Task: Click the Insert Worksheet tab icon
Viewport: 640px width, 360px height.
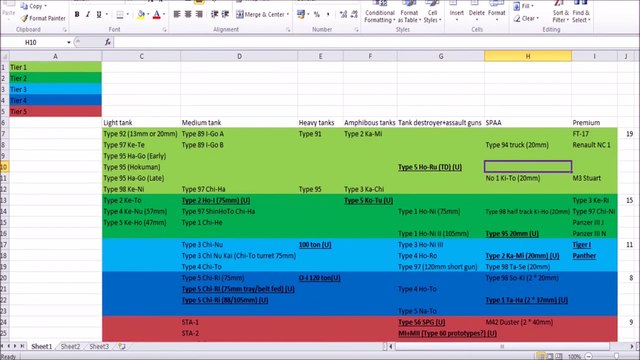Action: (122, 347)
